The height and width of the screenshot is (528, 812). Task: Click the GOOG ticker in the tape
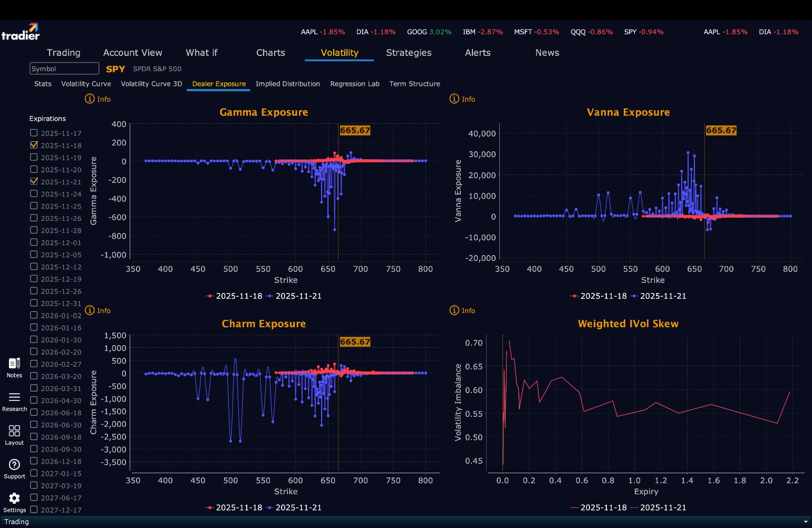(417, 32)
